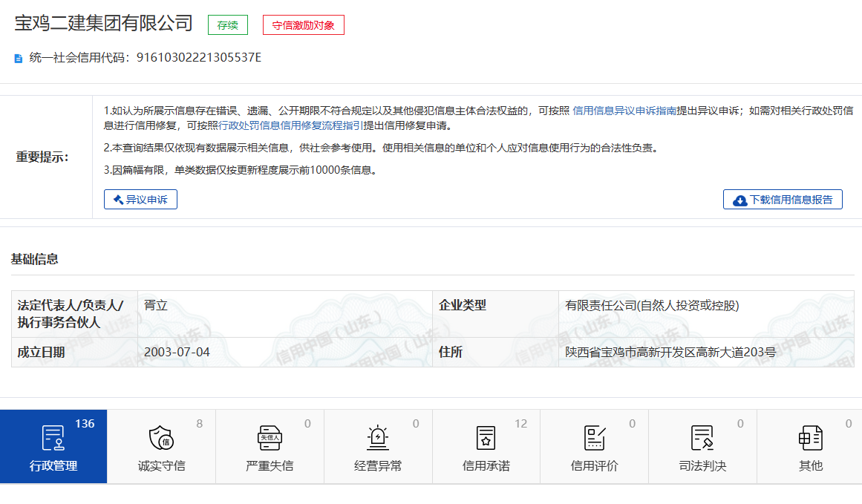Click the cloud download icon for credit report
This screenshot has width=862, height=504.
tap(739, 200)
